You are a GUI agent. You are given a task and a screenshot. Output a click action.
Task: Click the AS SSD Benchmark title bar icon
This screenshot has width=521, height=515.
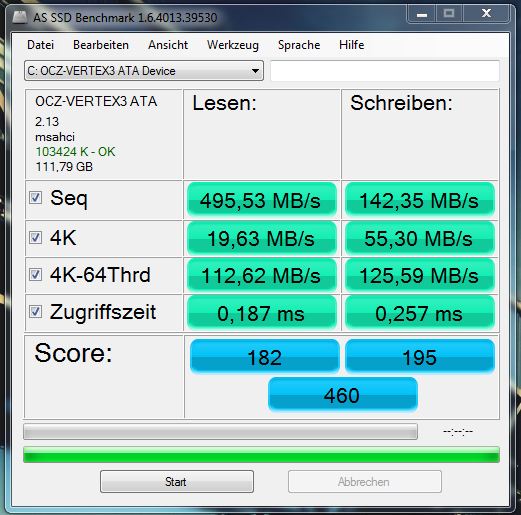[x=19, y=17]
